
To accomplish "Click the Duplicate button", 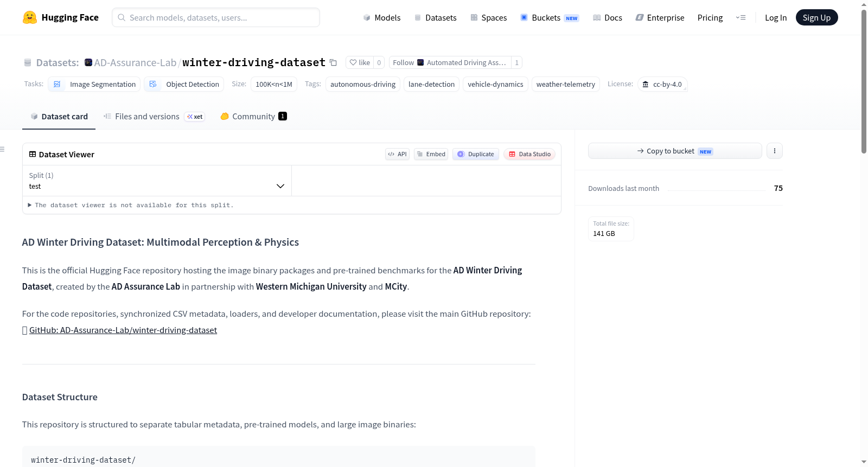I will [476, 154].
